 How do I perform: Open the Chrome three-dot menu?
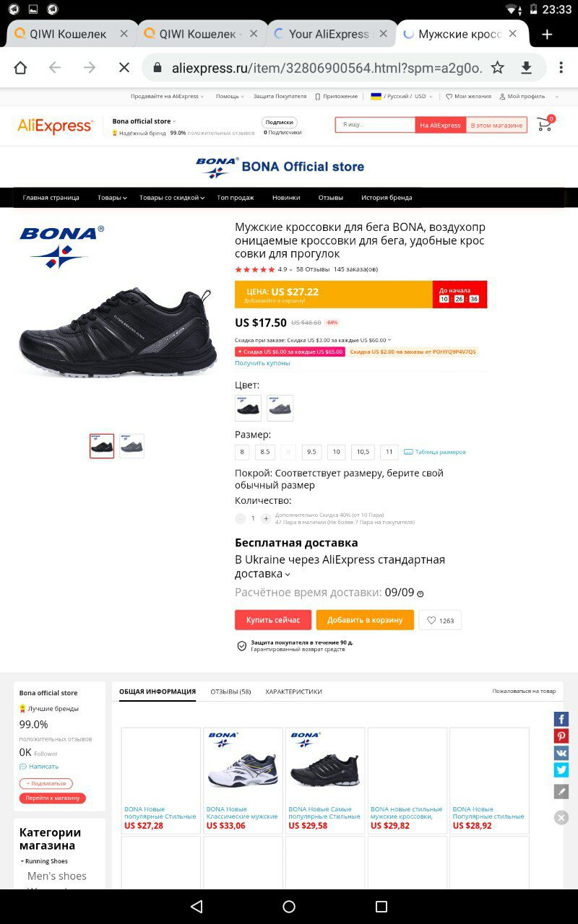(x=561, y=68)
